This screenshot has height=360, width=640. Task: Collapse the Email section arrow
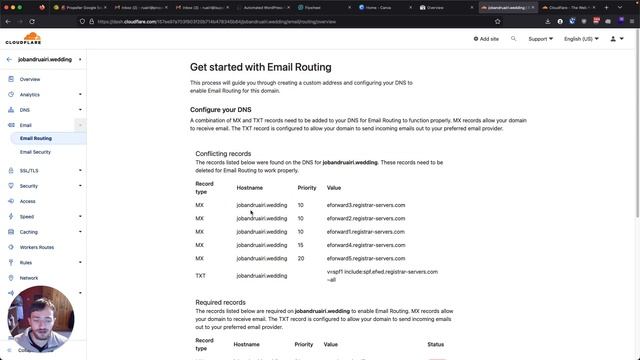(x=80, y=125)
